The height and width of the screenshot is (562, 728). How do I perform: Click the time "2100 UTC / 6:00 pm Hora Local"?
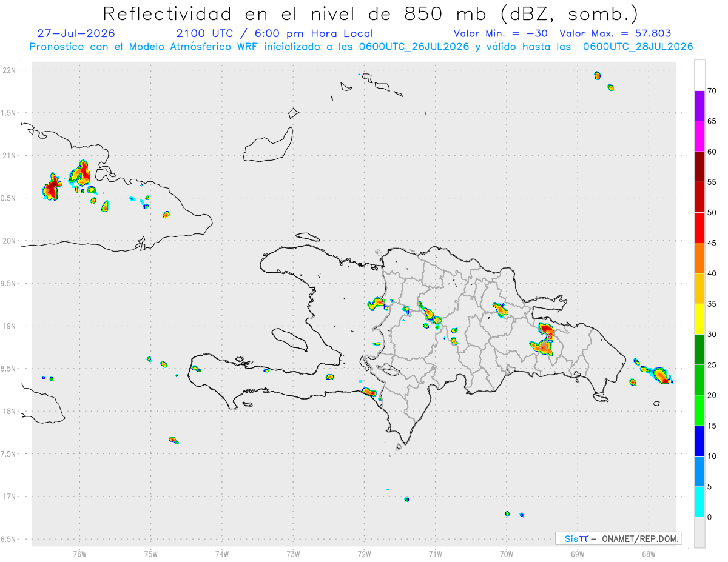click(x=275, y=33)
